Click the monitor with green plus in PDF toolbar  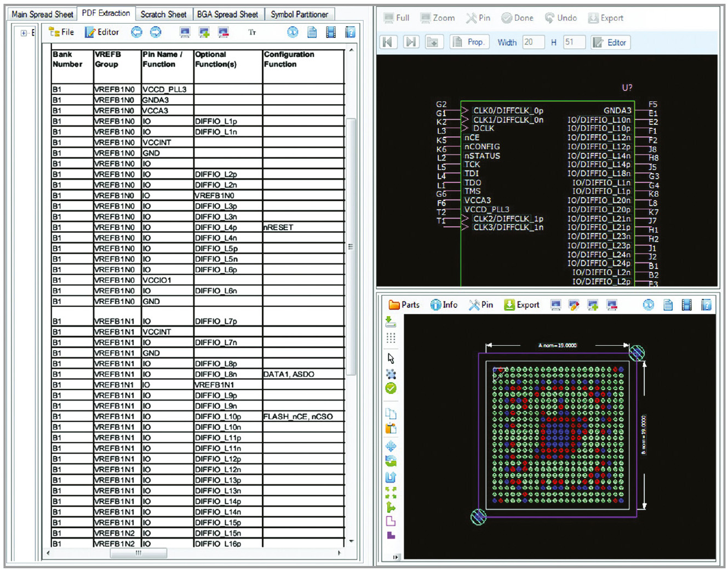[204, 32]
